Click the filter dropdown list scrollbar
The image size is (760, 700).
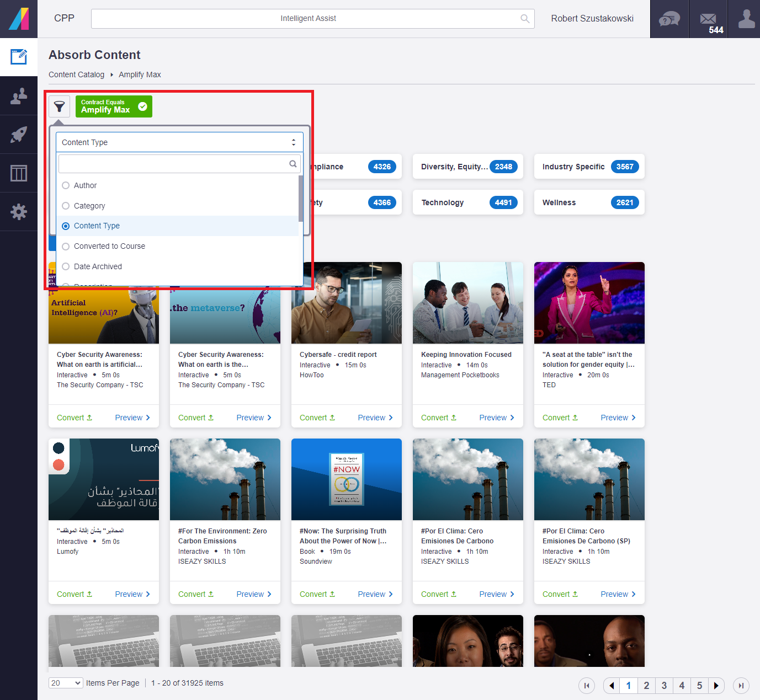[x=301, y=199]
